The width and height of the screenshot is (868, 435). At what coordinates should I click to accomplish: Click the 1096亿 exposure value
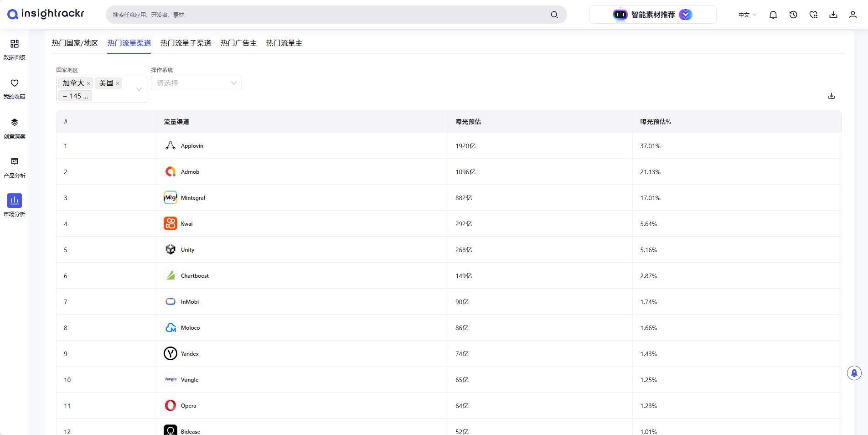465,172
